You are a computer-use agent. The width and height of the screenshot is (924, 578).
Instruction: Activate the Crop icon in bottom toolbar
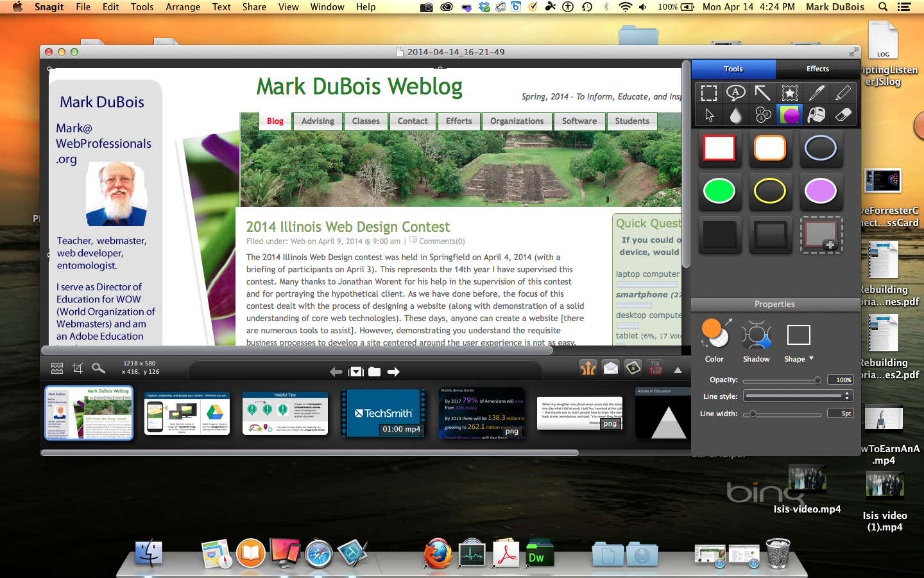(78, 368)
